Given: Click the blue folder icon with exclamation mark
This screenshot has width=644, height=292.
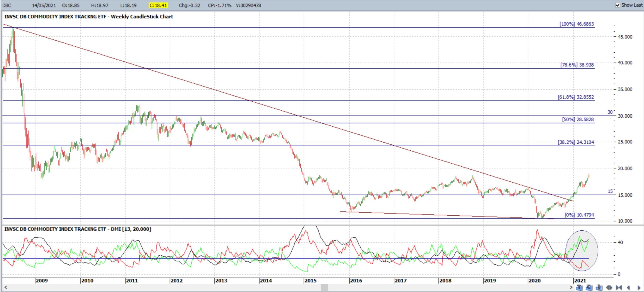Looking at the screenshot, I should pos(599,287).
